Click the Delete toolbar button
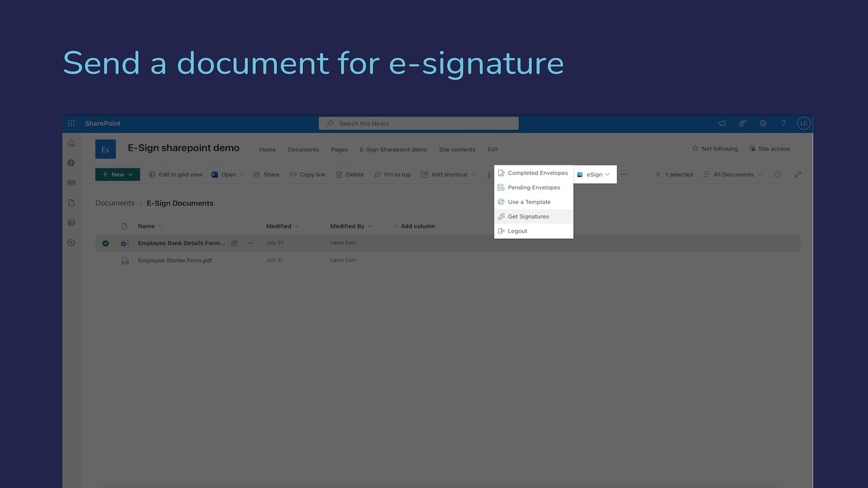 click(x=349, y=175)
